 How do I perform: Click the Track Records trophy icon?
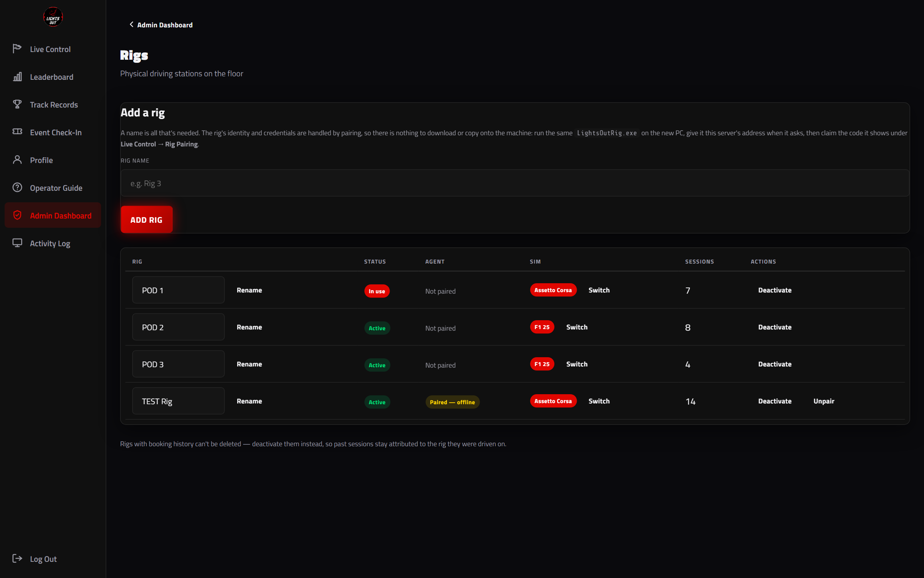17,104
